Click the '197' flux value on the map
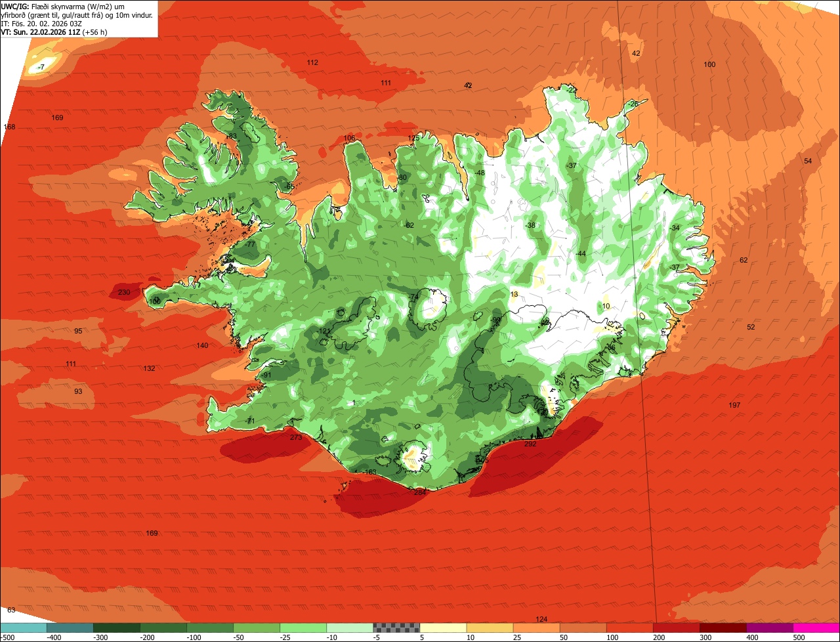The width and height of the screenshot is (840, 642). point(734,405)
